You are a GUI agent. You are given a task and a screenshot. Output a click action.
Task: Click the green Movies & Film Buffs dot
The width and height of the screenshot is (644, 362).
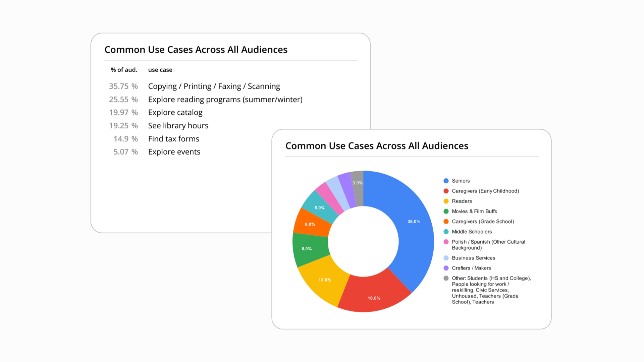click(446, 212)
